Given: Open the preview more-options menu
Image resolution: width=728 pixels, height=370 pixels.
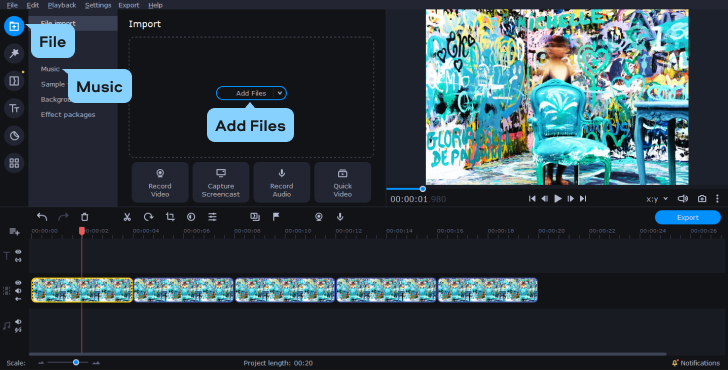Looking at the screenshot, I should 717,199.
